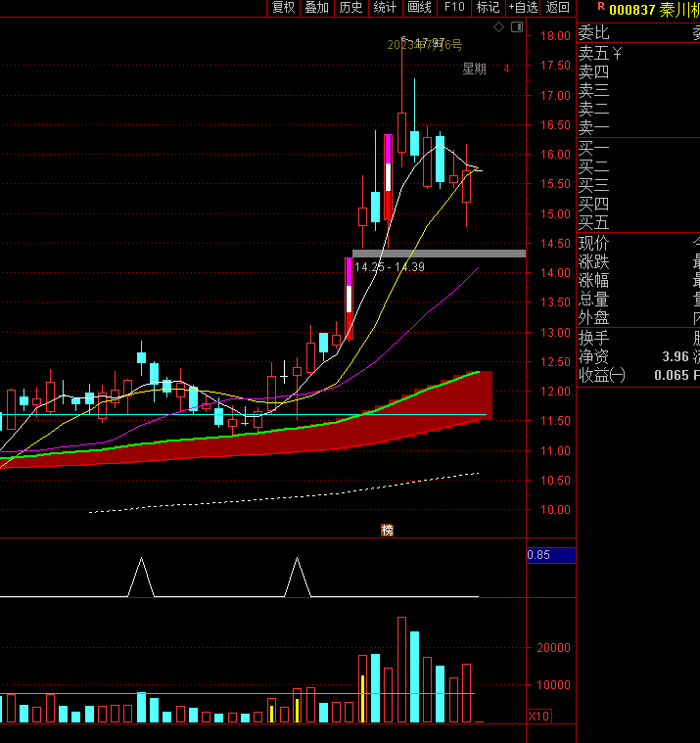The width and height of the screenshot is (700, 743).
Task: Click the X10 volume multiplier label
Action: pyautogui.click(x=538, y=716)
